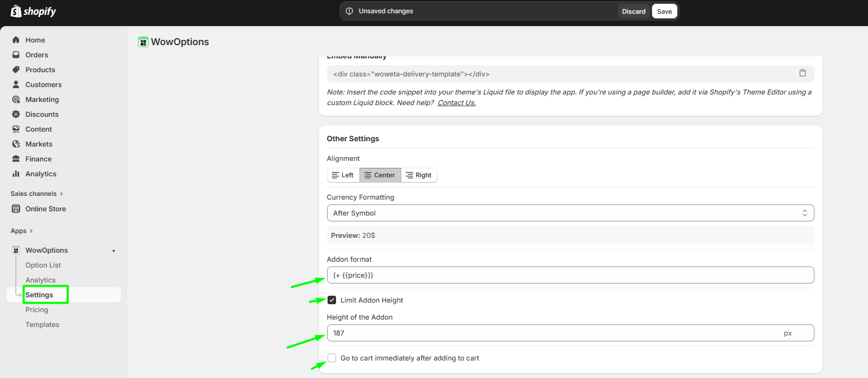Go to the Option List page

[x=43, y=265]
